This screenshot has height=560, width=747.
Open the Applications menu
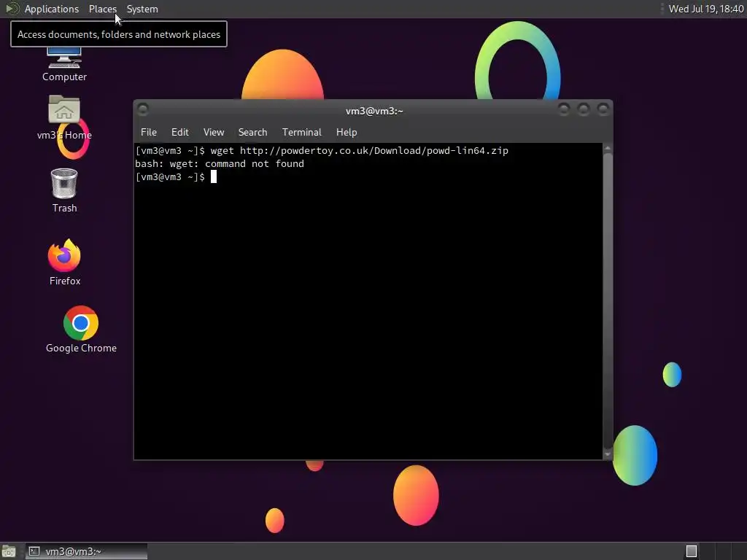point(52,9)
